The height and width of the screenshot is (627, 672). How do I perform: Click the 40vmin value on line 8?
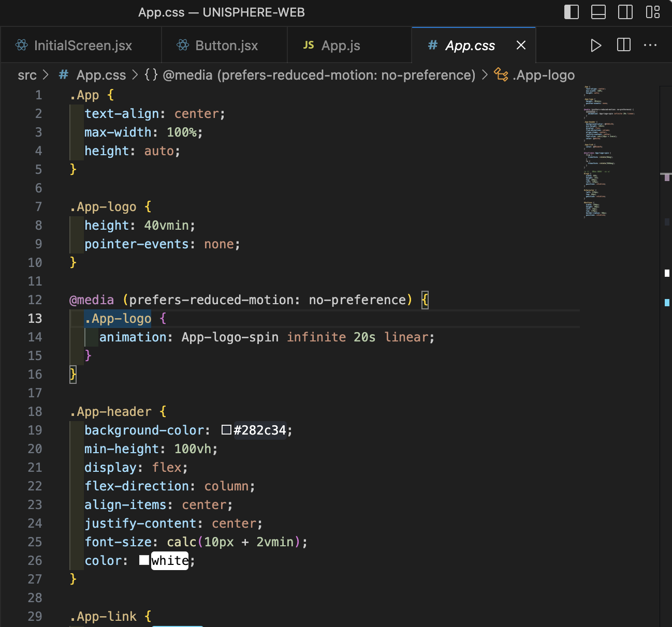coord(166,226)
